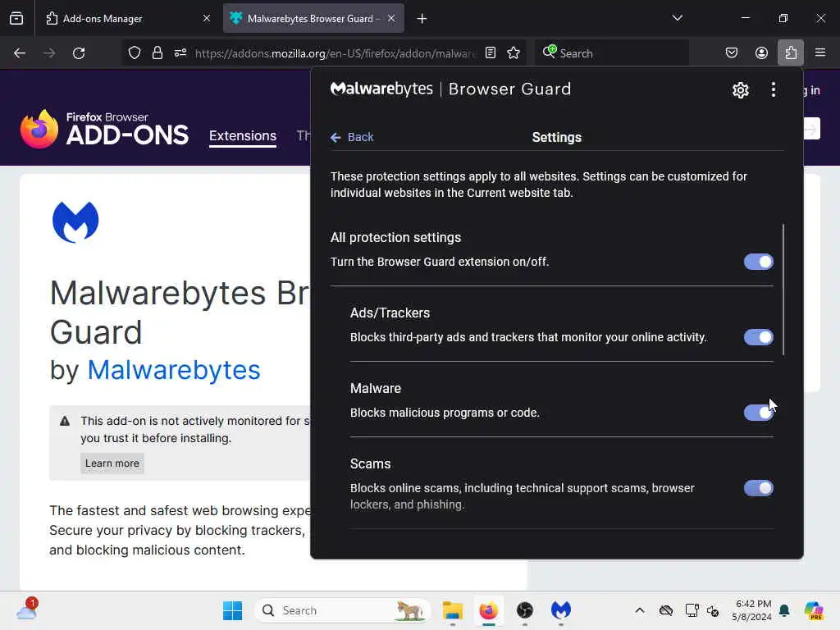Image resolution: width=840 pixels, height=630 pixels.
Task: Open File Explorer from the taskbar
Action: 453,610
